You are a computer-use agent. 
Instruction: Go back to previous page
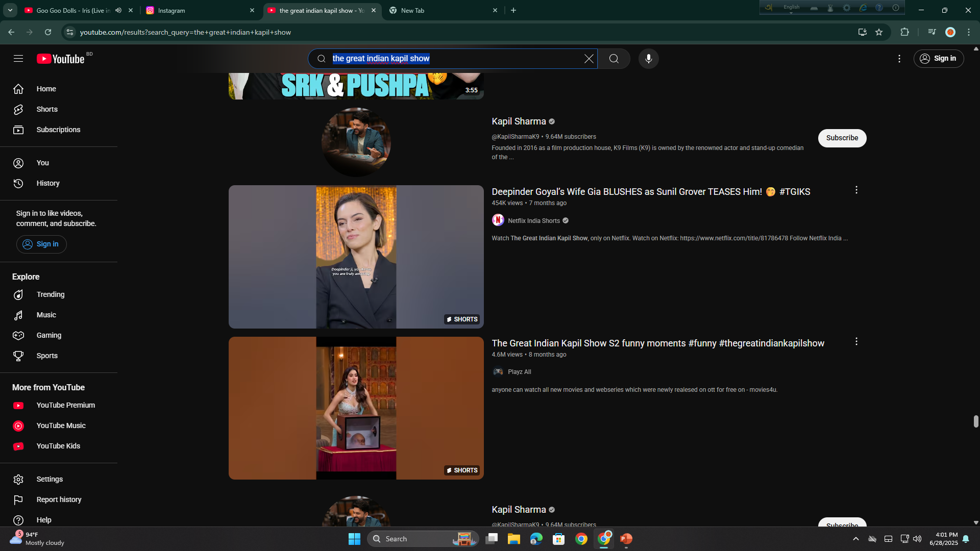(x=11, y=32)
